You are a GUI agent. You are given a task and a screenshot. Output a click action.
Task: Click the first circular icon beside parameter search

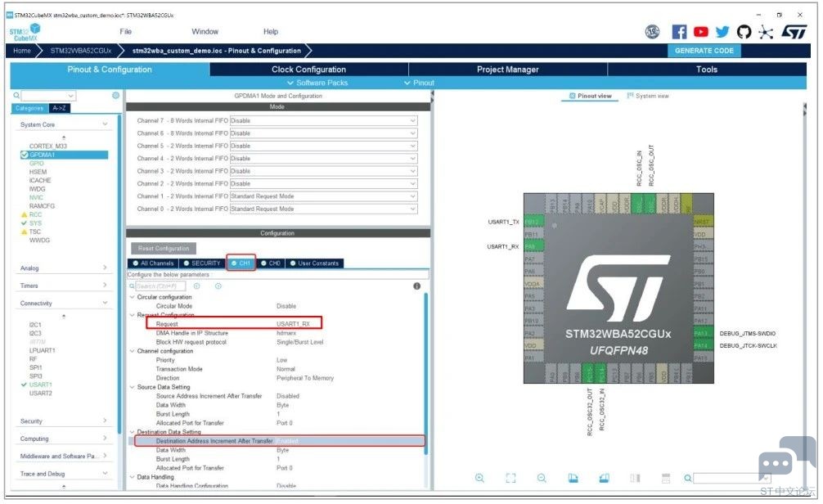pos(197,286)
